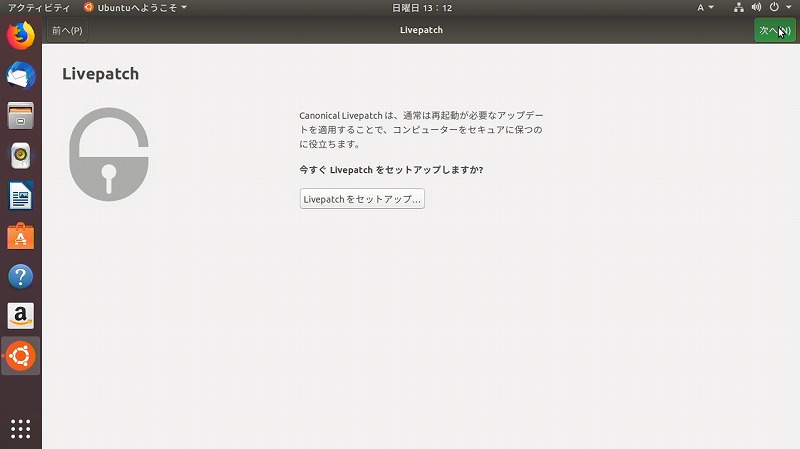Launch Thunderbird mail from the dock

coord(20,76)
